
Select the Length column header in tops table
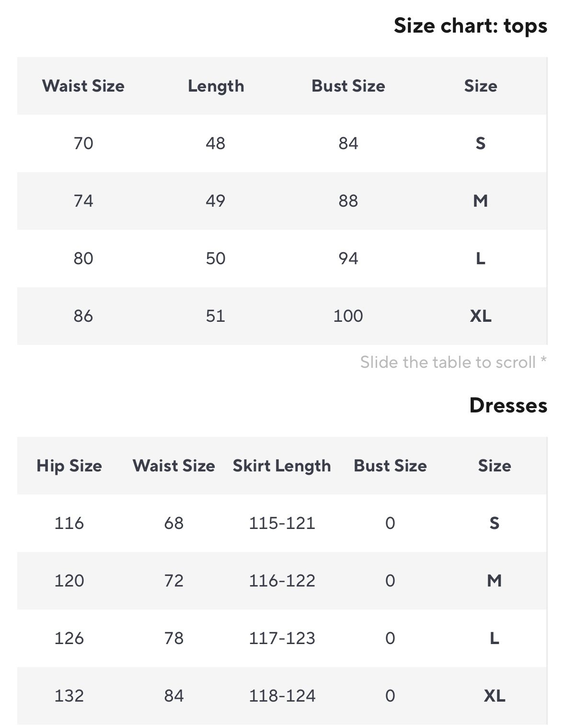(216, 86)
